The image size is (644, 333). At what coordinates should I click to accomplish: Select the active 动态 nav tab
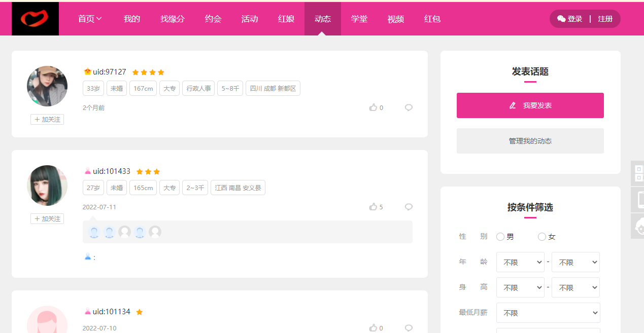(x=323, y=19)
